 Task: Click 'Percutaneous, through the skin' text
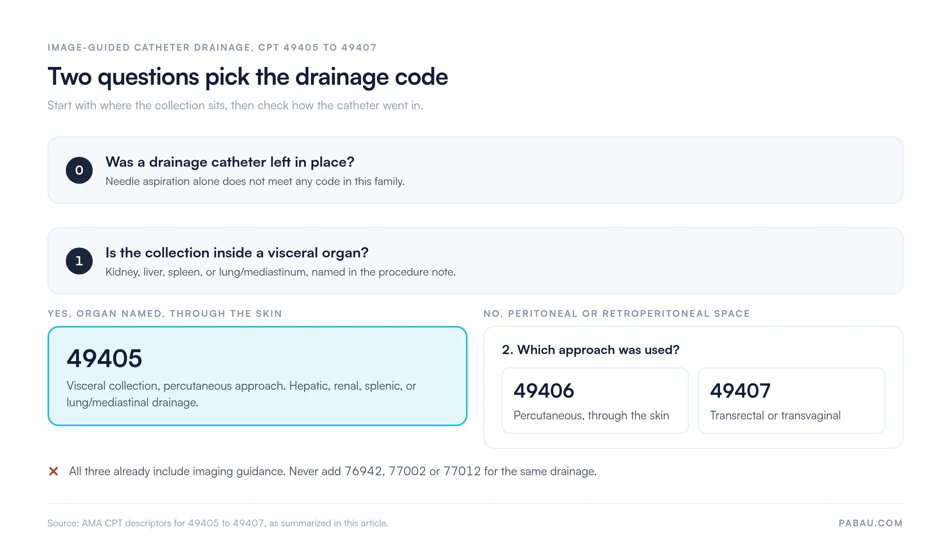tap(591, 415)
